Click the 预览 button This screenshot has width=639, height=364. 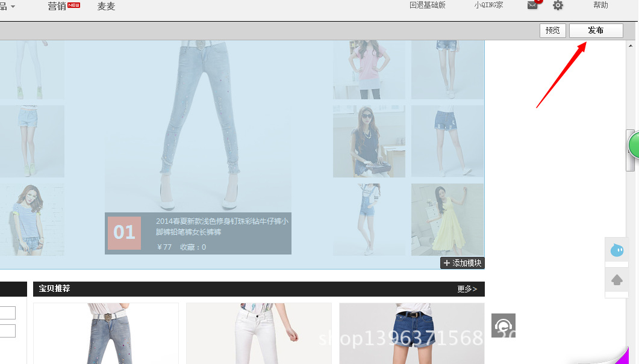pyautogui.click(x=552, y=31)
